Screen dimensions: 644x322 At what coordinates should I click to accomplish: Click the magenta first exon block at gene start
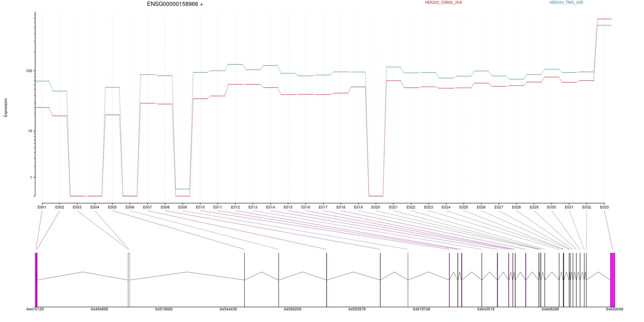(x=36, y=280)
